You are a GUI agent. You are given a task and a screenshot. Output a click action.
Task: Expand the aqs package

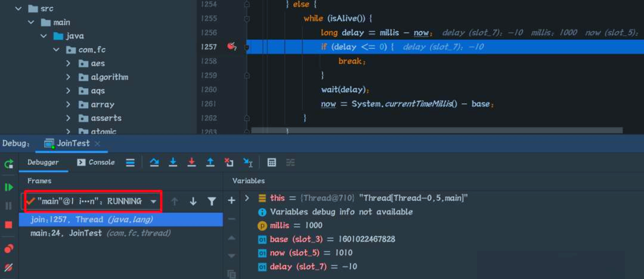click(69, 91)
